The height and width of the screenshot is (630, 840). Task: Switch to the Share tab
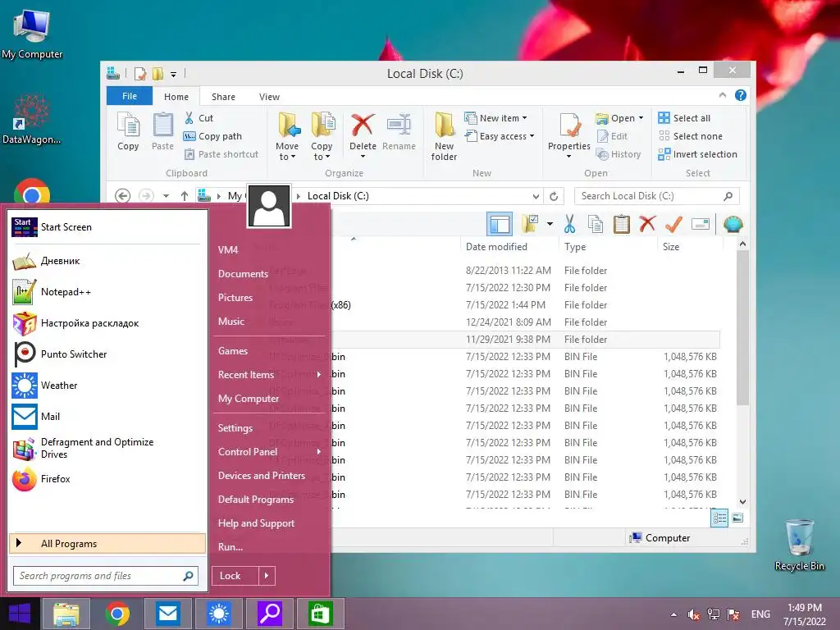tap(223, 97)
